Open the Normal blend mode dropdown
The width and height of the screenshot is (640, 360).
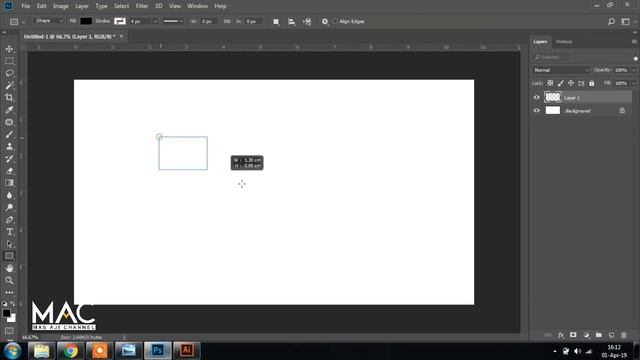561,70
